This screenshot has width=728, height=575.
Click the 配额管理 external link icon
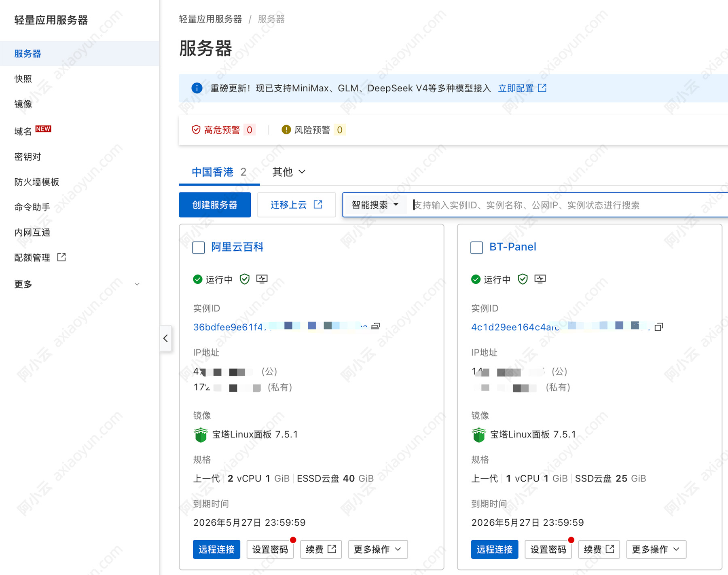click(61, 257)
